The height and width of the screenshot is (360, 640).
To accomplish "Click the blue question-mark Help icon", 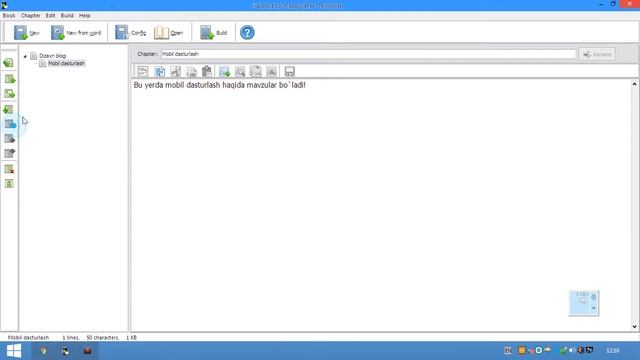I will (x=247, y=32).
